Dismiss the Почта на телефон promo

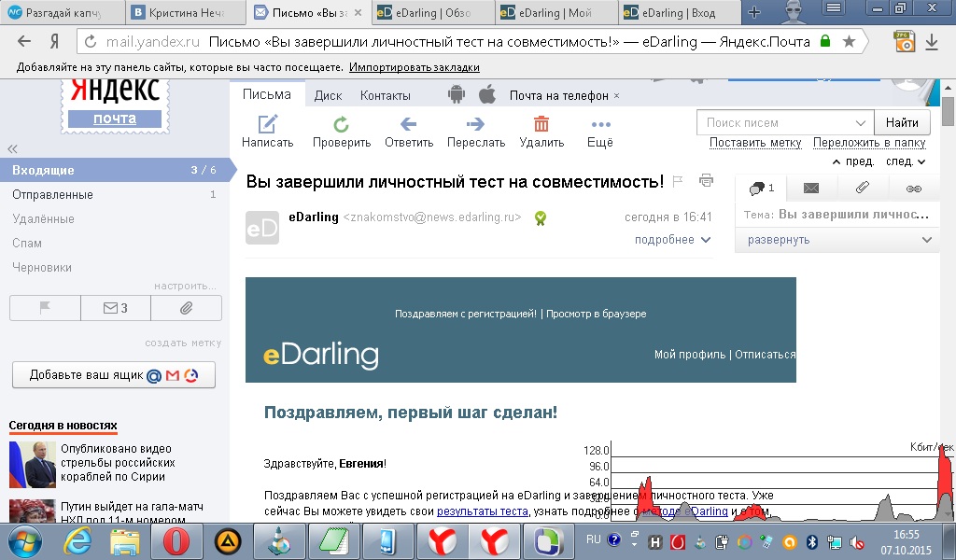tap(616, 96)
